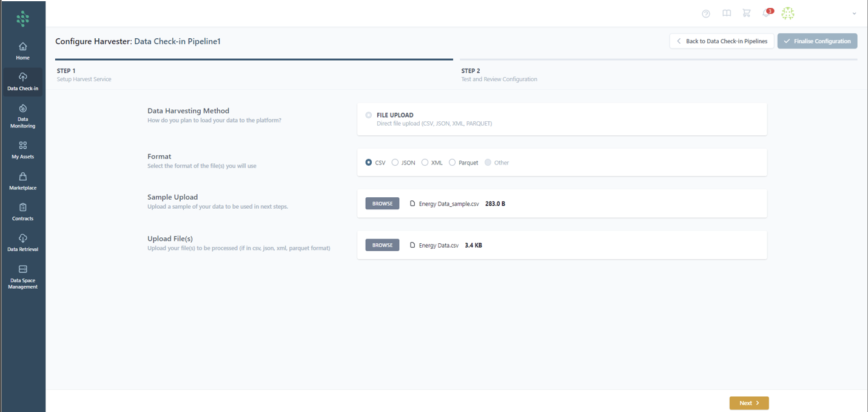Switch to Step 2 Test and Review Configuration
Image resolution: width=868 pixels, height=412 pixels.
[499, 75]
